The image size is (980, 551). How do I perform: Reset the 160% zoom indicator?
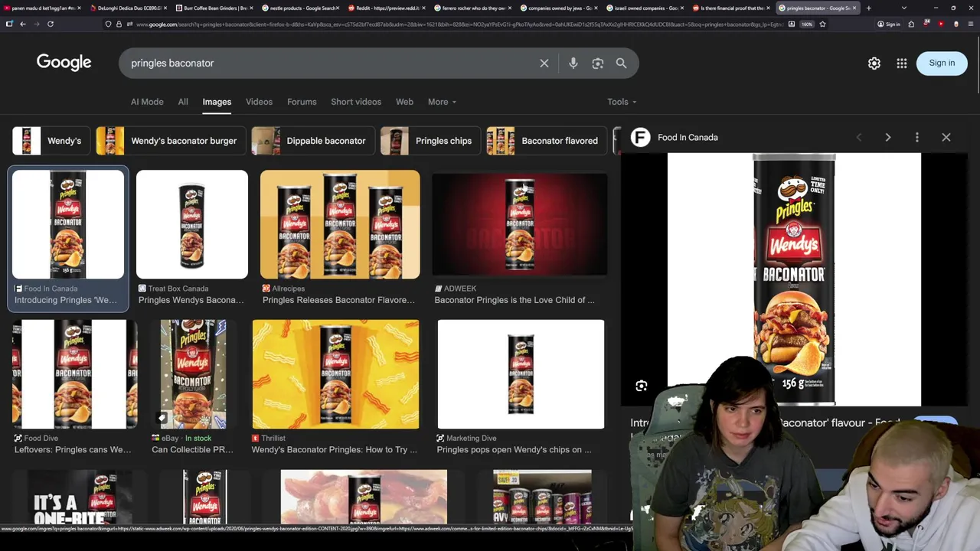[807, 24]
